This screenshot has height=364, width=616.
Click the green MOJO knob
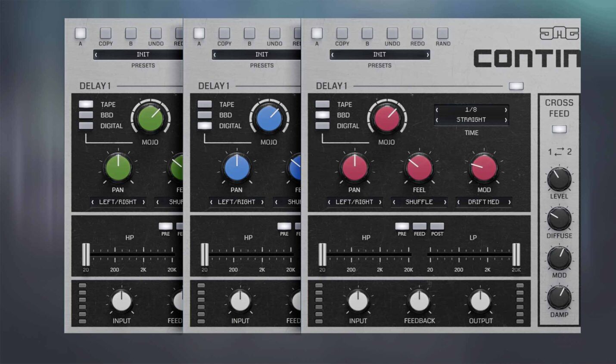[x=150, y=118]
